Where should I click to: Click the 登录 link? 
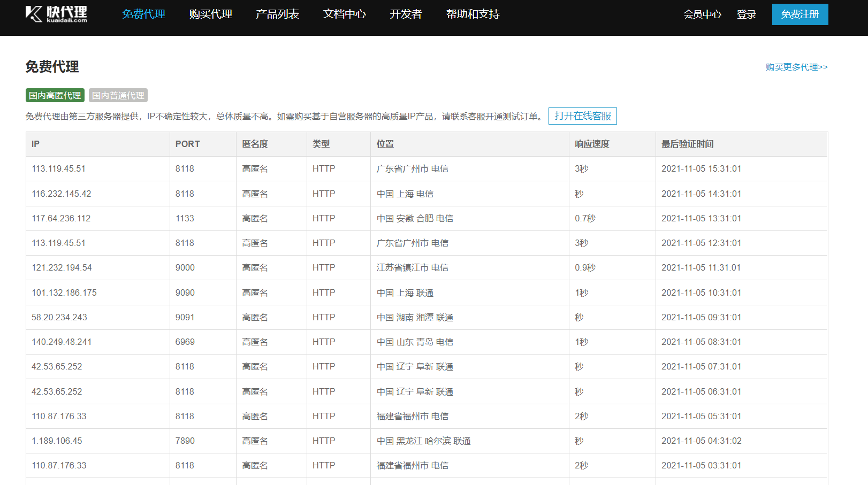point(747,14)
